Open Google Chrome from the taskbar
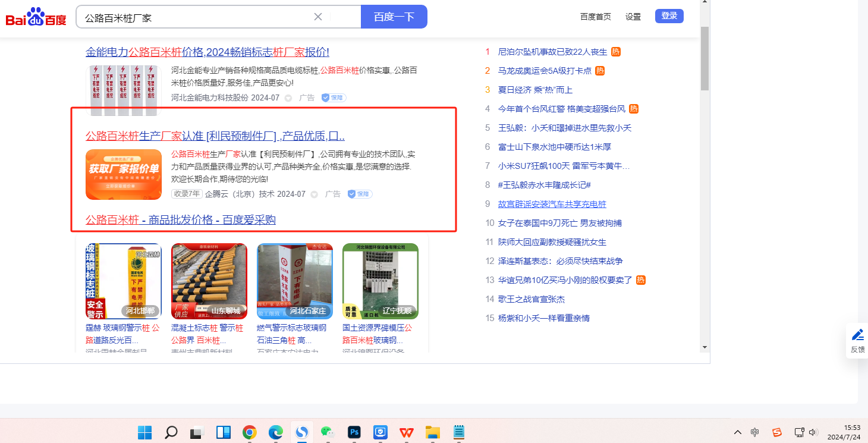The width and height of the screenshot is (868, 443). coord(249,432)
